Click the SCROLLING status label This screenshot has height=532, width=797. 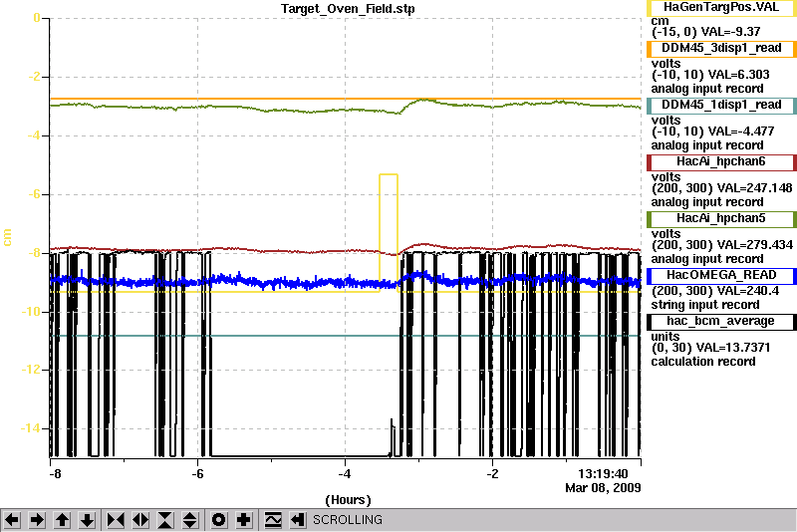pos(348,520)
